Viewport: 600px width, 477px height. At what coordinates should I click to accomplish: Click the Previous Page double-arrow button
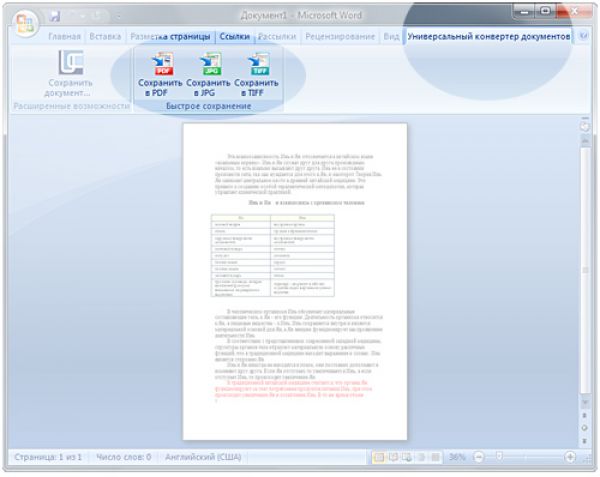point(584,415)
